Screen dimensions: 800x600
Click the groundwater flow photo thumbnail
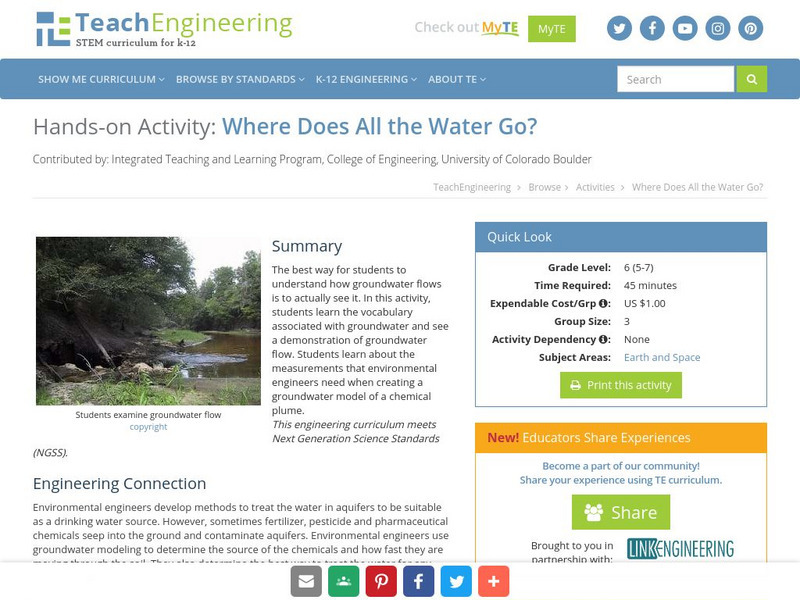148,320
